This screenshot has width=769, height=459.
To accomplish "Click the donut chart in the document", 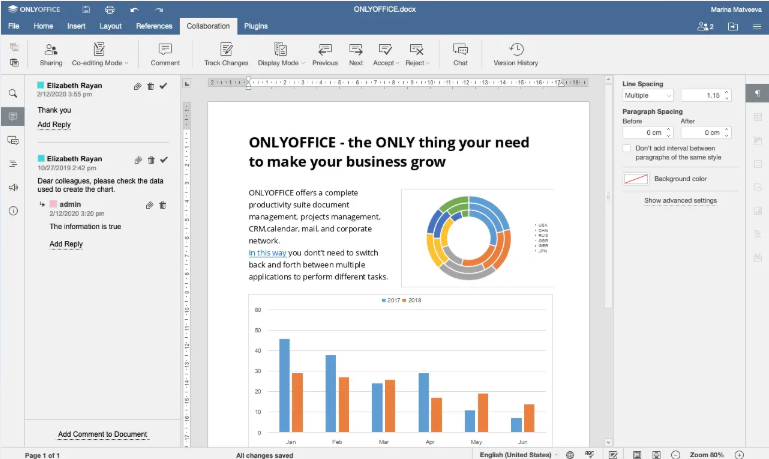I will click(468, 238).
